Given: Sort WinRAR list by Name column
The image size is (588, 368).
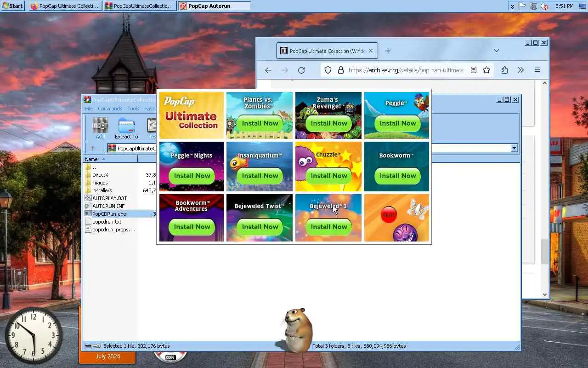Looking at the screenshot, I should [x=110, y=159].
